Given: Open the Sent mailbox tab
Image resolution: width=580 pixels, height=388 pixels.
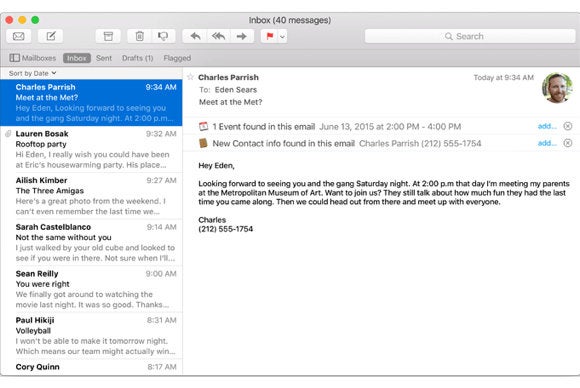Looking at the screenshot, I should coord(104,58).
